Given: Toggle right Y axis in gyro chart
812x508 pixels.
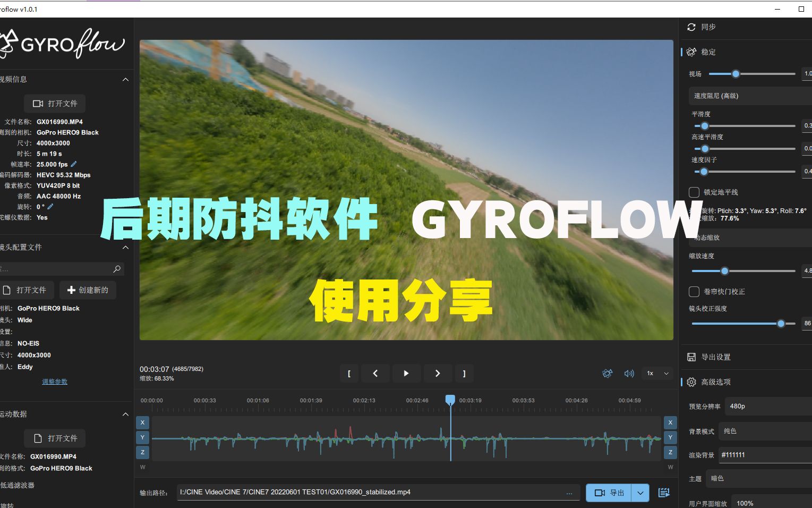Looking at the screenshot, I should (670, 437).
